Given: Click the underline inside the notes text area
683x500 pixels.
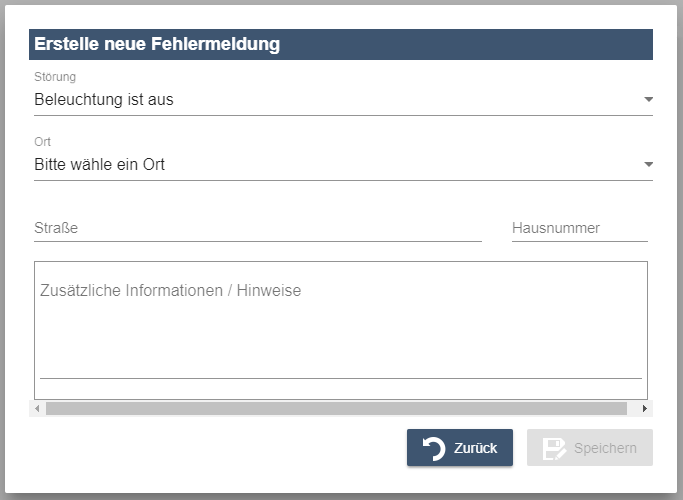Looking at the screenshot, I should [340, 378].
